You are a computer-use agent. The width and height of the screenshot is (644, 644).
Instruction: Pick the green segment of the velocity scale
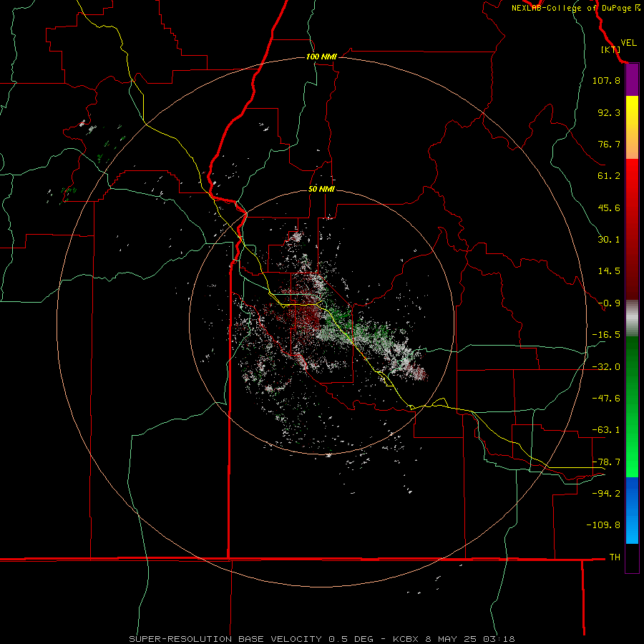click(x=632, y=406)
